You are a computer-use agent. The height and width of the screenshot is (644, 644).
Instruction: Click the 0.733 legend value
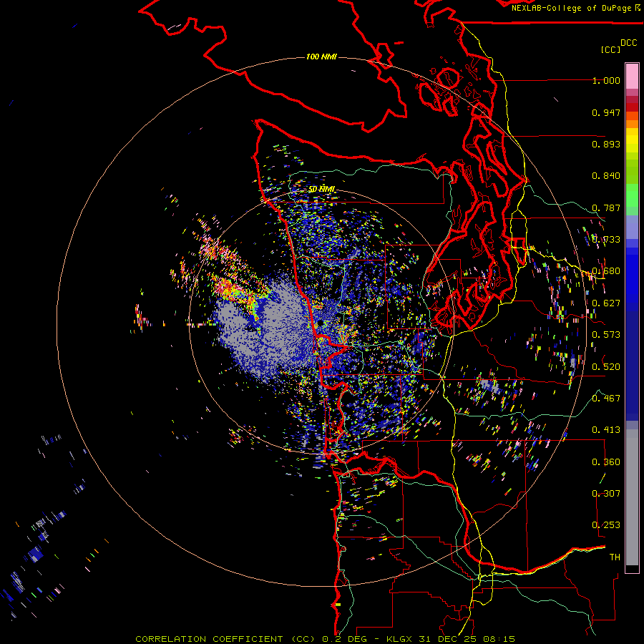(606, 240)
